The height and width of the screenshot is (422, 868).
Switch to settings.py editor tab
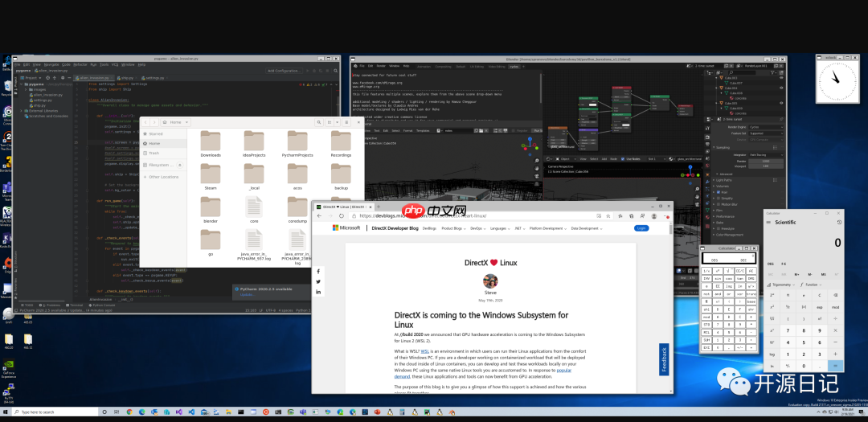pyautogui.click(x=154, y=78)
